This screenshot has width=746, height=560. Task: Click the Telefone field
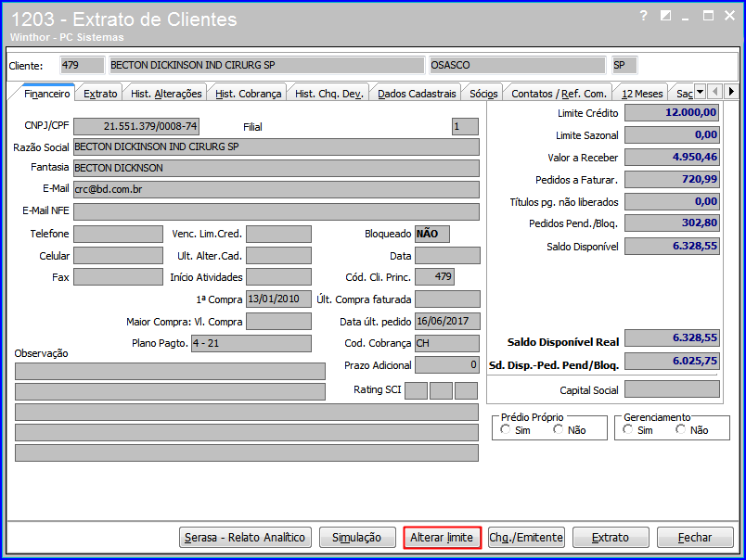tap(119, 234)
